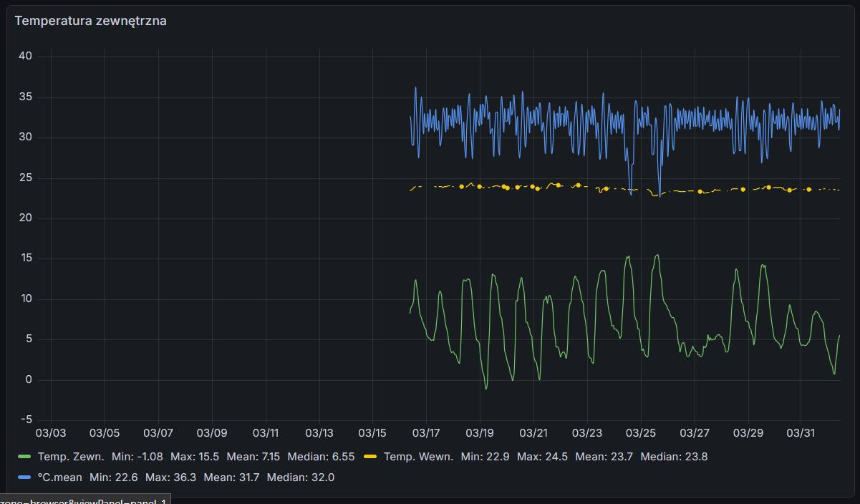Select the Mean: 7.15 legend statistic
This screenshot has height=504, width=860.
[x=253, y=456]
